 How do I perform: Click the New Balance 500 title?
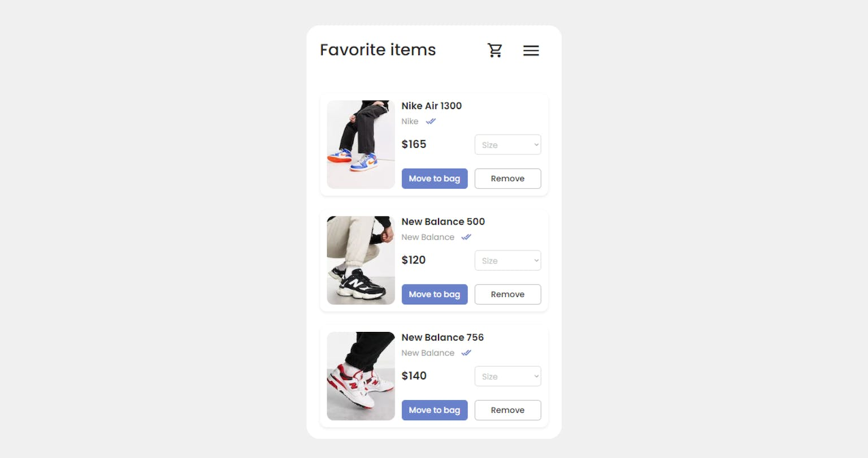point(443,222)
